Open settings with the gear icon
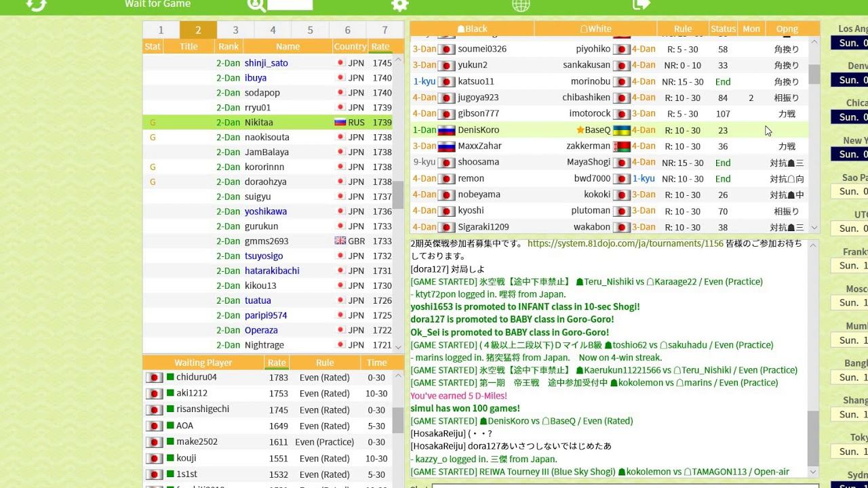The image size is (868, 488). tap(400, 5)
